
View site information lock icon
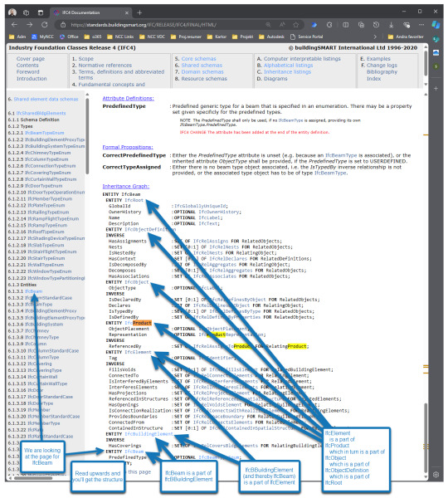click(63, 25)
